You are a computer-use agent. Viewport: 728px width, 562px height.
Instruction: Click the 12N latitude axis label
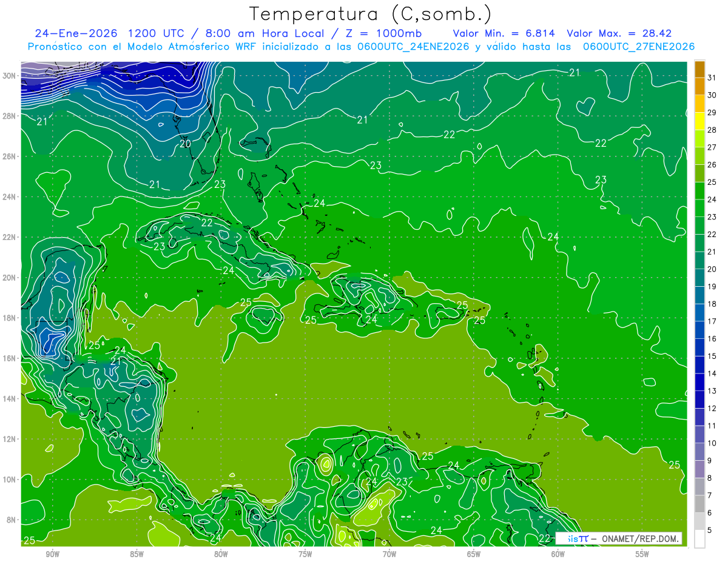point(10,439)
